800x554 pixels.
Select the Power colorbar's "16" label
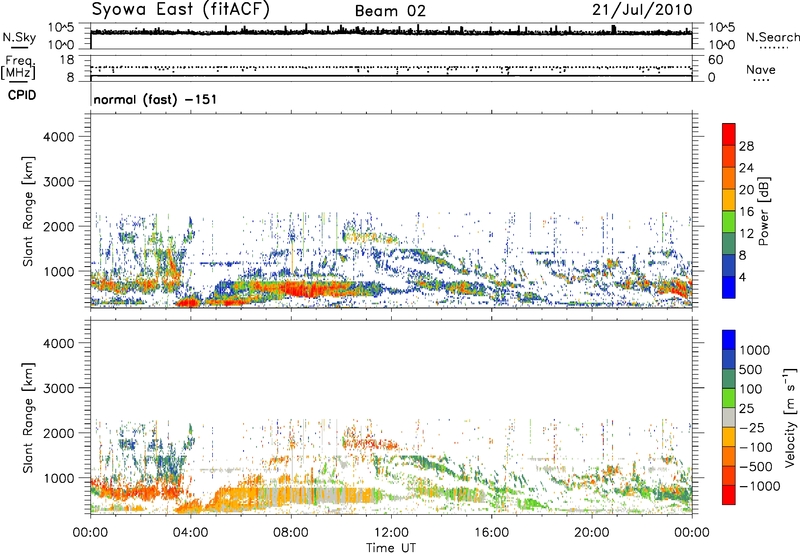(x=746, y=212)
